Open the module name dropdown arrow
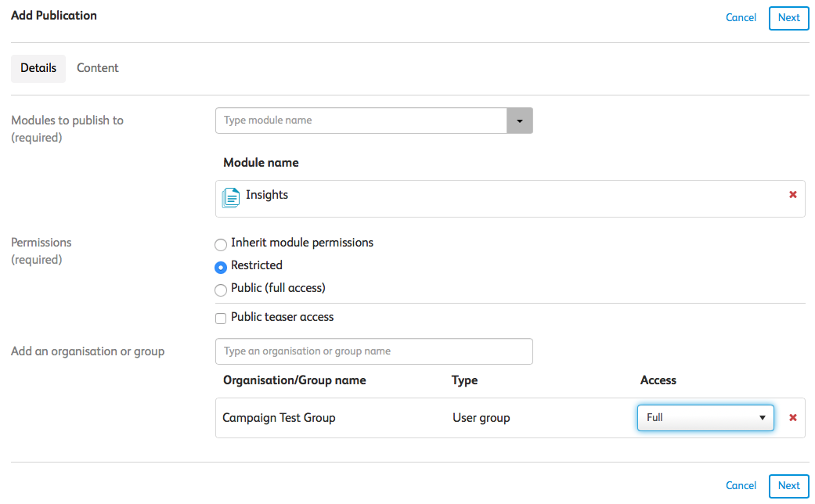 click(520, 121)
